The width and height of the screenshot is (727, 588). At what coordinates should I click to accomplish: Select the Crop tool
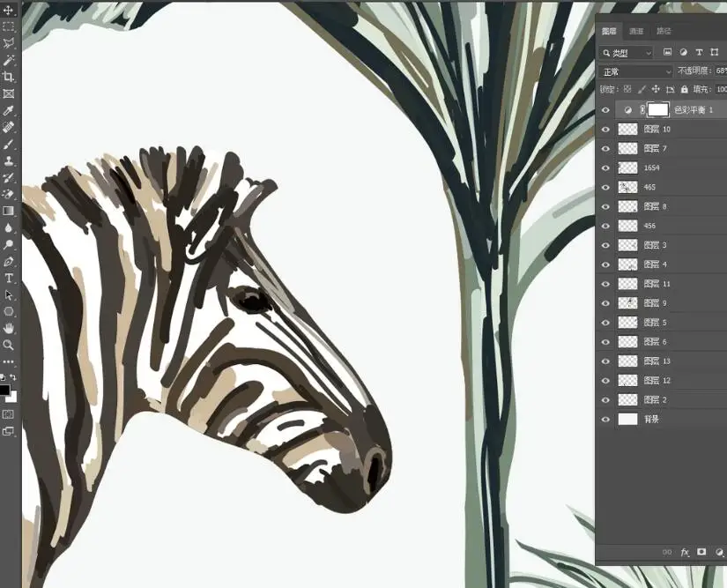tap(8, 77)
